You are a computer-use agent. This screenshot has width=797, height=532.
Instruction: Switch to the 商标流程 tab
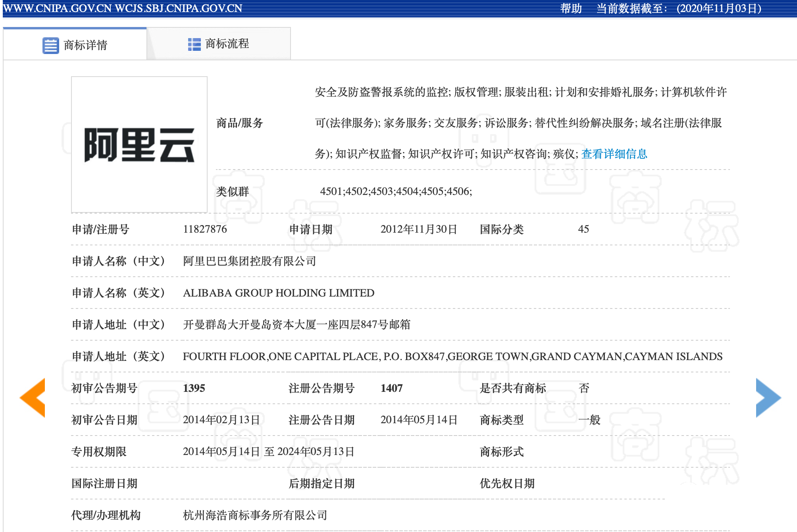tap(219, 44)
